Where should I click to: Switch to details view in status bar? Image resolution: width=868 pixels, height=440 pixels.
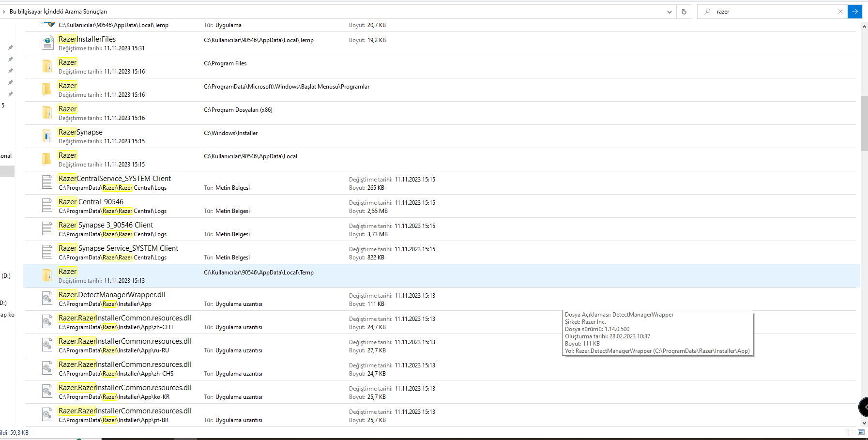pos(851,432)
